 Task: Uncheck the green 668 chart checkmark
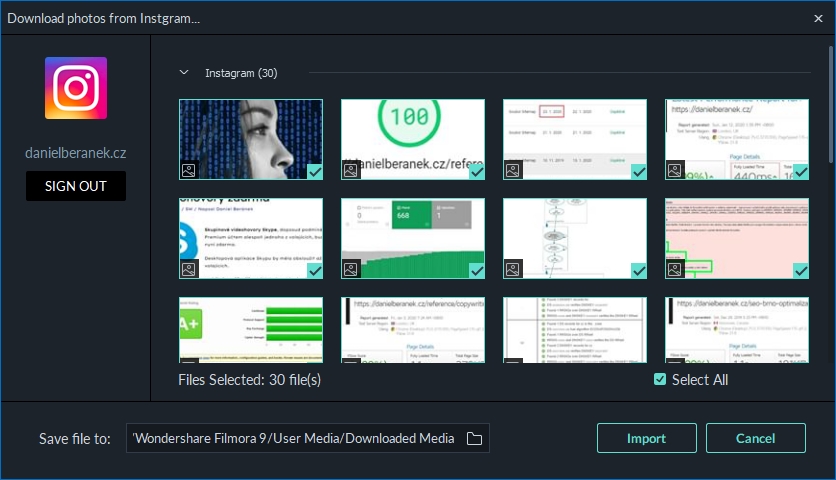point(477,271)
